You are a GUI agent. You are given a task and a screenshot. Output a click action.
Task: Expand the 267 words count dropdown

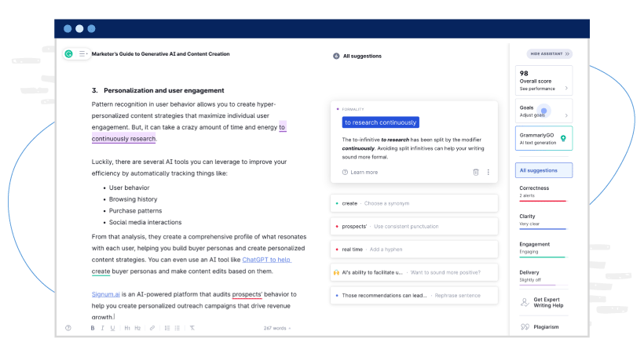point(277,328)
